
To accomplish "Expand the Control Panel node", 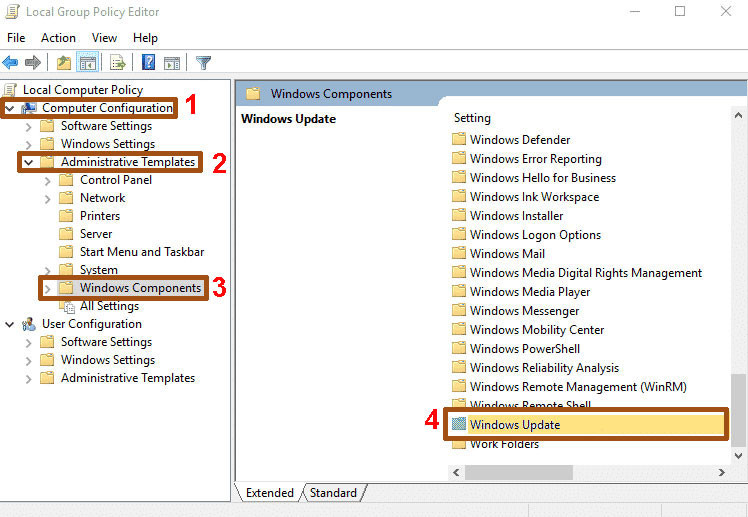I will [x=47, y=181].
